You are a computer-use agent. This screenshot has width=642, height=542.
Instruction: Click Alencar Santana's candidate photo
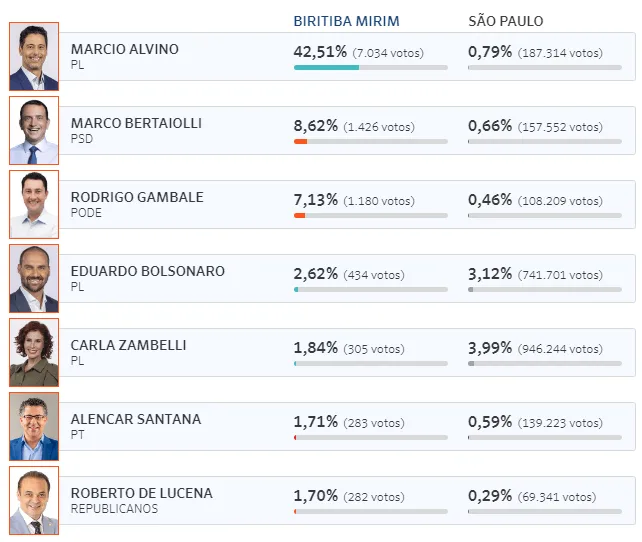click(x=34, y=427)
